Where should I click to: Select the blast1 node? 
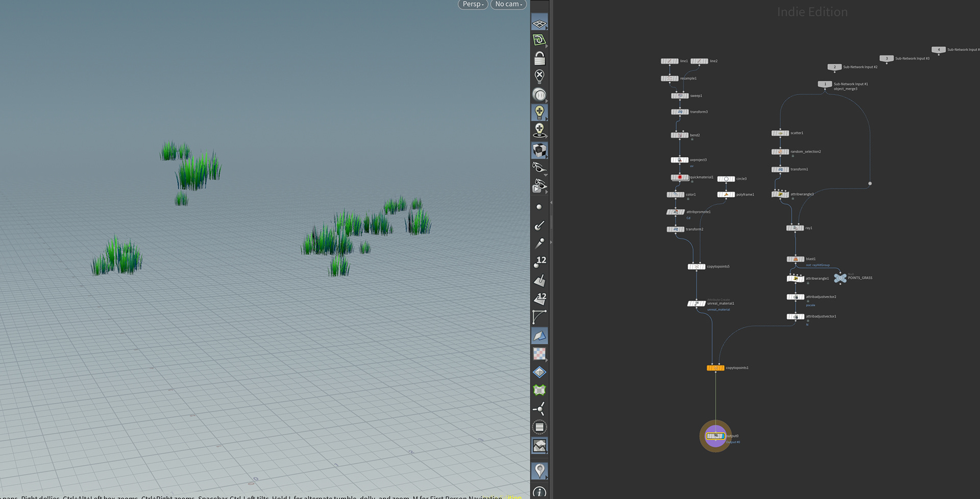pyautogui.click(x=795, y=259)
